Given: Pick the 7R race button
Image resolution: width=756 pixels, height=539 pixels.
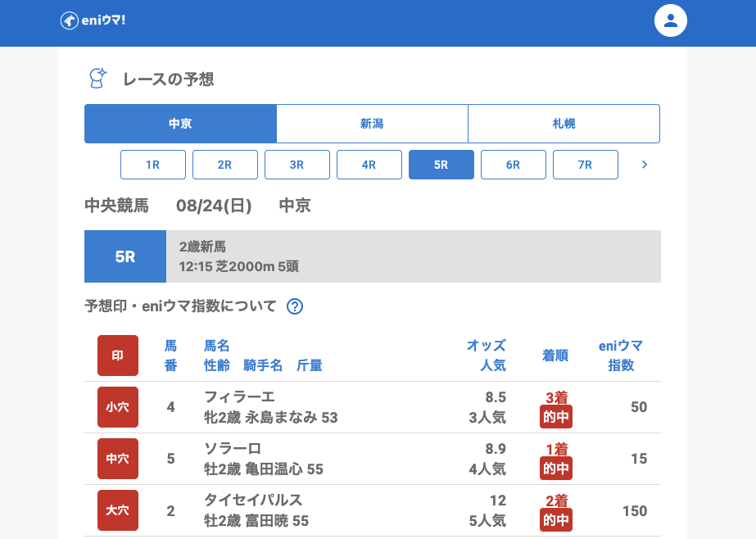Looking at the screenshot, I should tap(586, 165).
